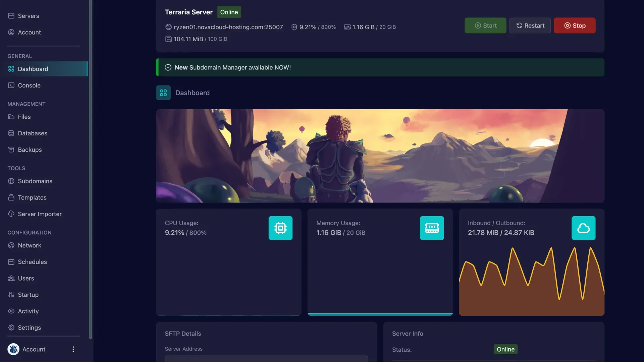Open the account options three-dot menu
Image resolution: width=644 pixels, height=362 pixels.
(73, 349)
